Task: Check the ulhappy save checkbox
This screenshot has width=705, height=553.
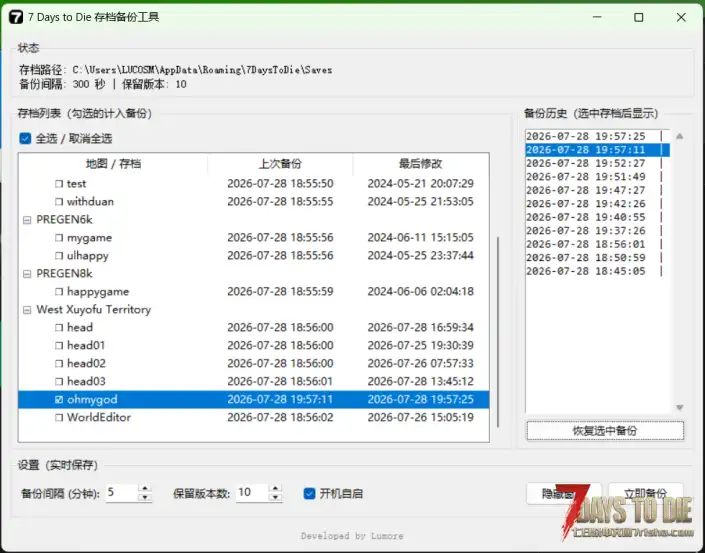Action: point(59,256)
